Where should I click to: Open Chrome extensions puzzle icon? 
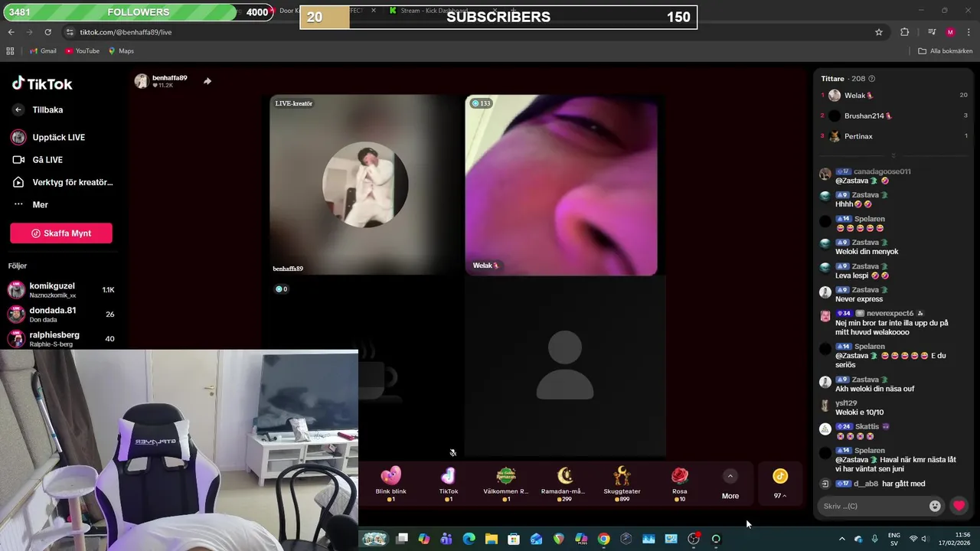coord(904,32)
